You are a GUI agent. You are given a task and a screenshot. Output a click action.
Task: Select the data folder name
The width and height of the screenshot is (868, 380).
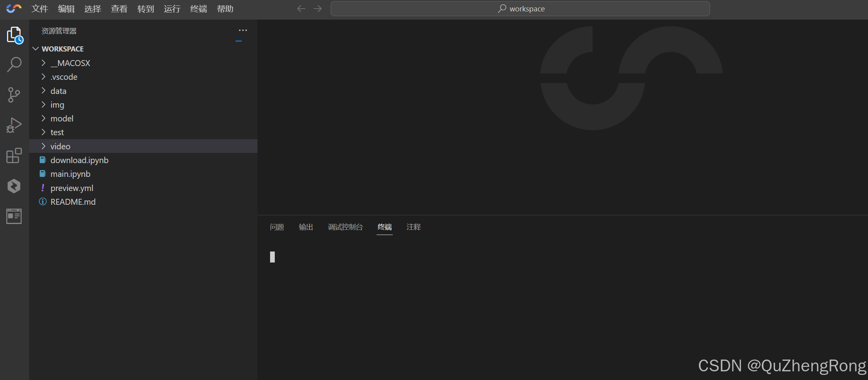click(x=59, y=91)
